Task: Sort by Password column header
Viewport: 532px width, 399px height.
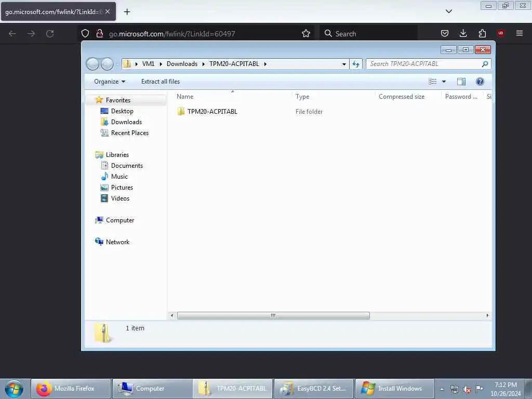Action: (x=461, y=97)
